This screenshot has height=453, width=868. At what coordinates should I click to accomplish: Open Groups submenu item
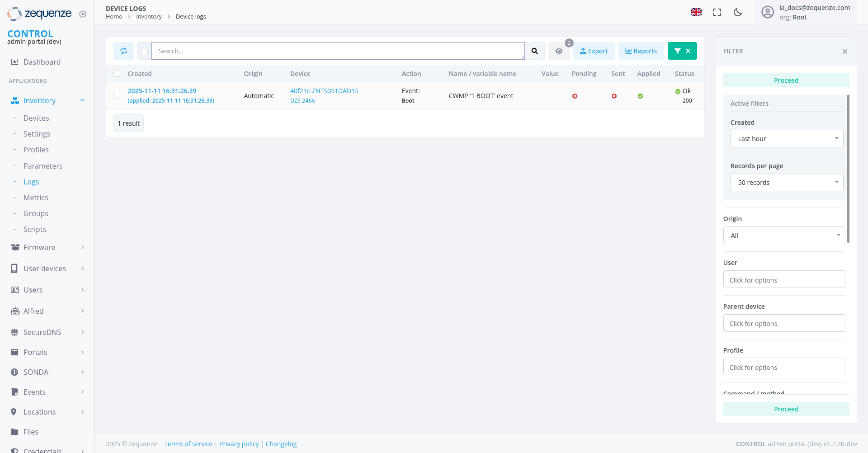tap(36, 213)
